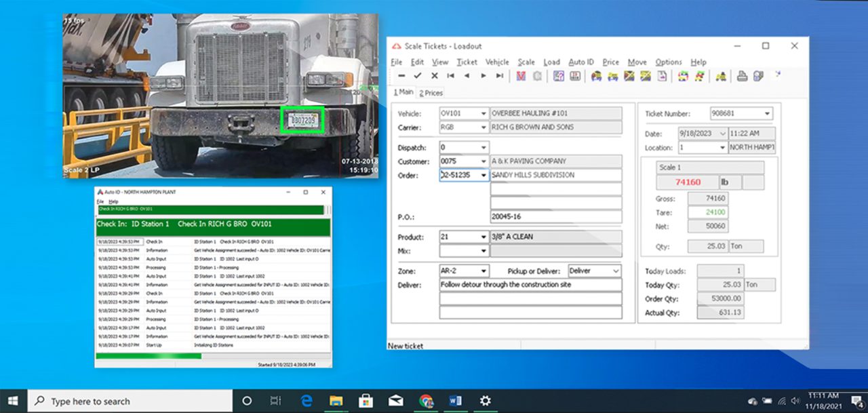
Task: Open Chrome from the taskbar
Action: (x=426, y=400)
